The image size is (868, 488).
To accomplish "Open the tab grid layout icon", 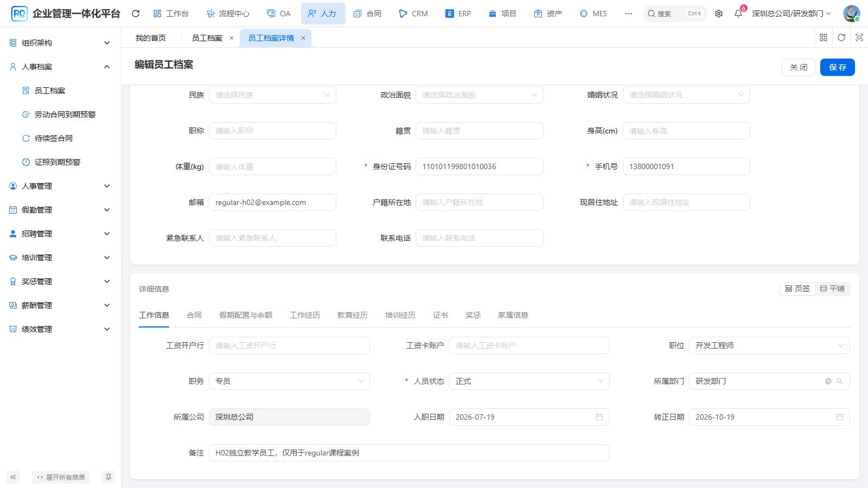I will click(x=824, y=37).
